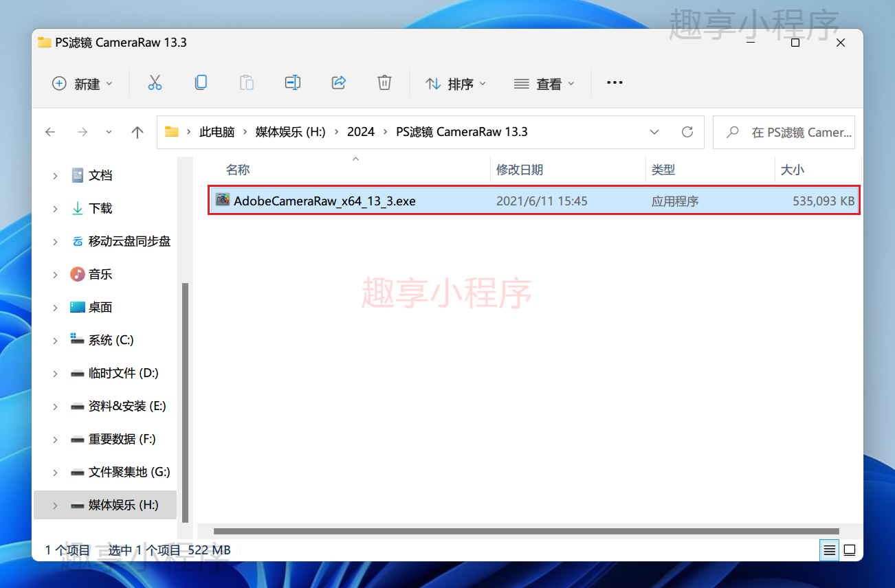Click the Paste clipboard icon
895x588 pixels.
[247, 83]
